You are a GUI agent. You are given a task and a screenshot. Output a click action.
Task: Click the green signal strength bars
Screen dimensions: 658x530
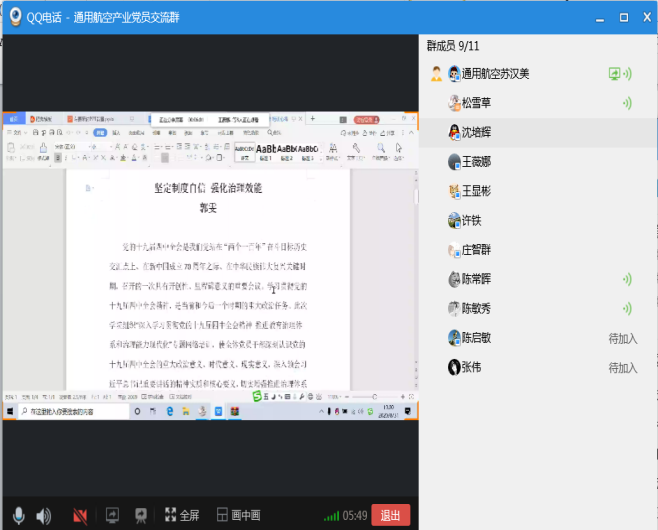tap(331, 516)
